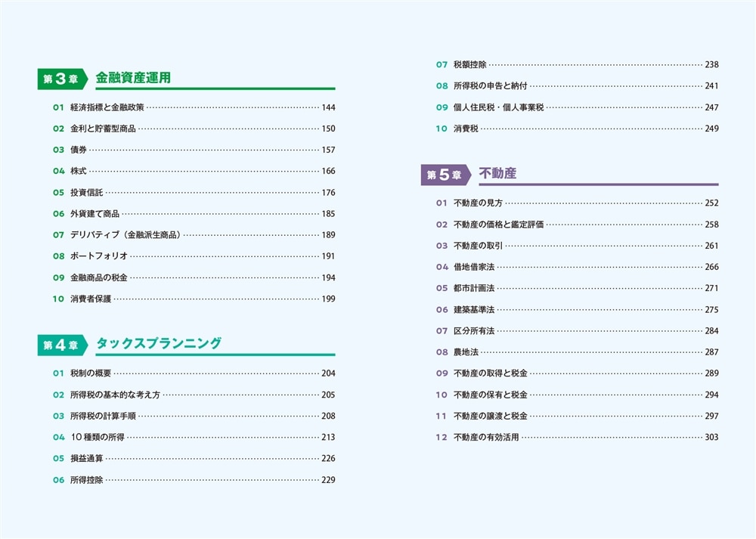Viewport: 756px width, 539px height.
Task: Open the 借地借家法 entry
Action: tap(474, 267)
